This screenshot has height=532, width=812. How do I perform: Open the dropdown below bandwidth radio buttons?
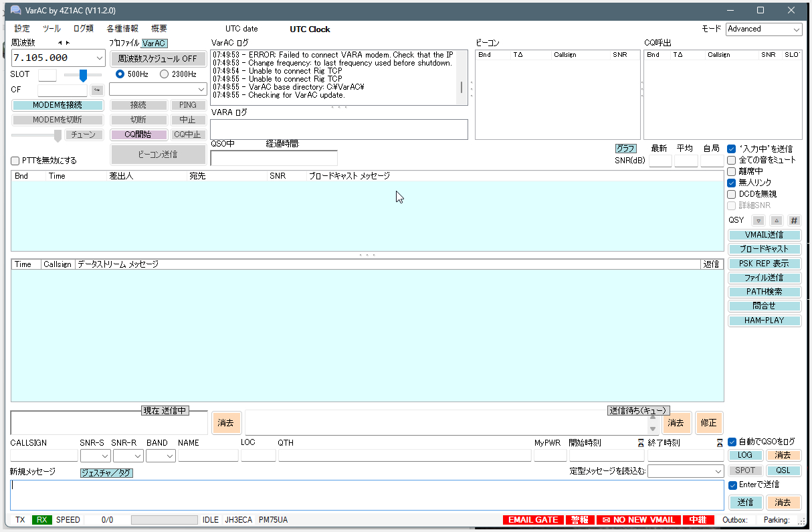[159, 89]
